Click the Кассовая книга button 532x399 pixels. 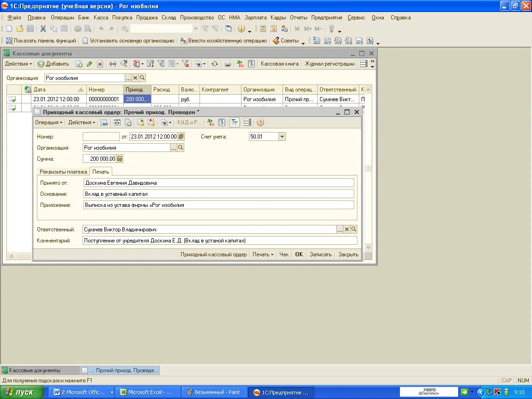click(x=279, y=64)
